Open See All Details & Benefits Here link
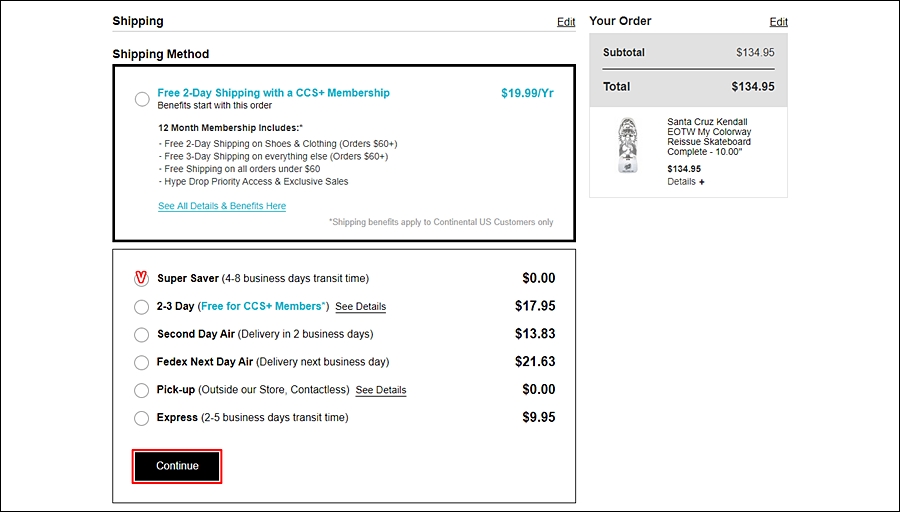The width and height of the screenshot is (900, 512). [x=222, y=205]
